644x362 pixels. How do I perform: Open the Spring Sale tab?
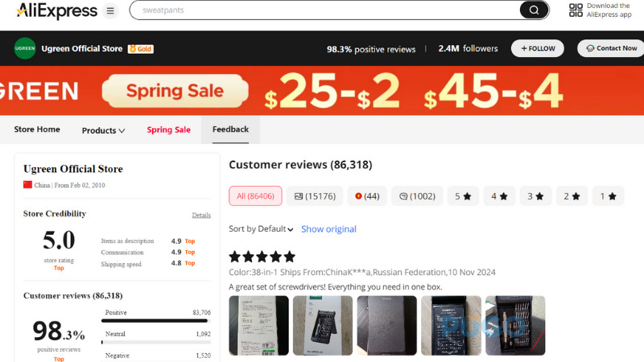tap(169, 130)
